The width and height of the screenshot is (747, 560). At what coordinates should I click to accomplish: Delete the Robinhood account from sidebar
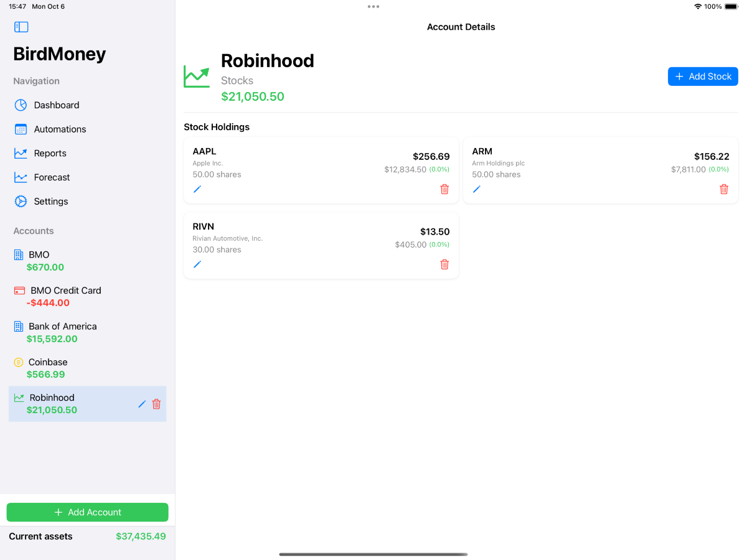(x=157, y=404)
